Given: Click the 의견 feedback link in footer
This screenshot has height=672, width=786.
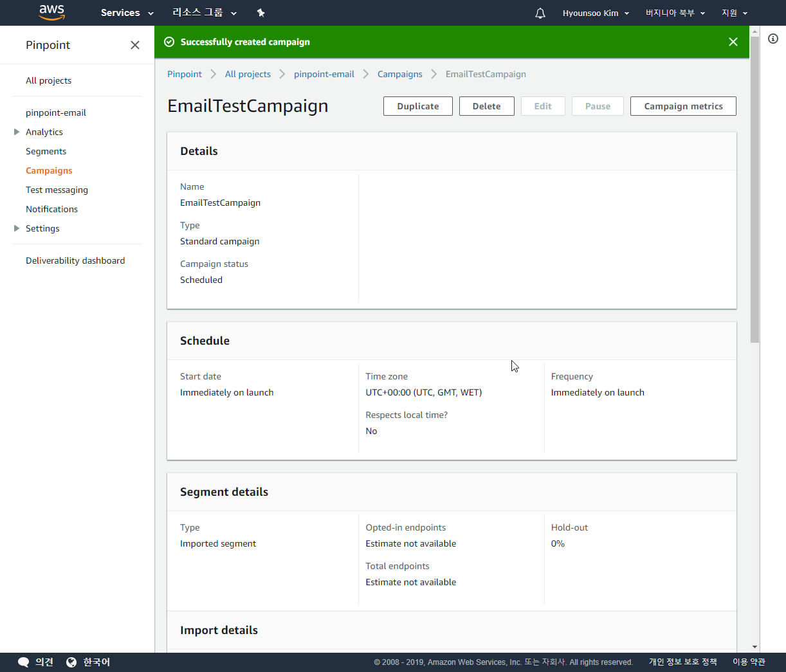Looking at the screenshot, I should [x=44, y=662].
